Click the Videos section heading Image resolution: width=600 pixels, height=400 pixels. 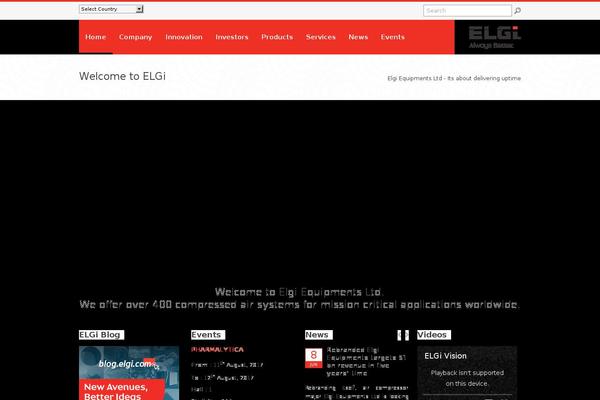pyautogui.click(x=434, y=335)
